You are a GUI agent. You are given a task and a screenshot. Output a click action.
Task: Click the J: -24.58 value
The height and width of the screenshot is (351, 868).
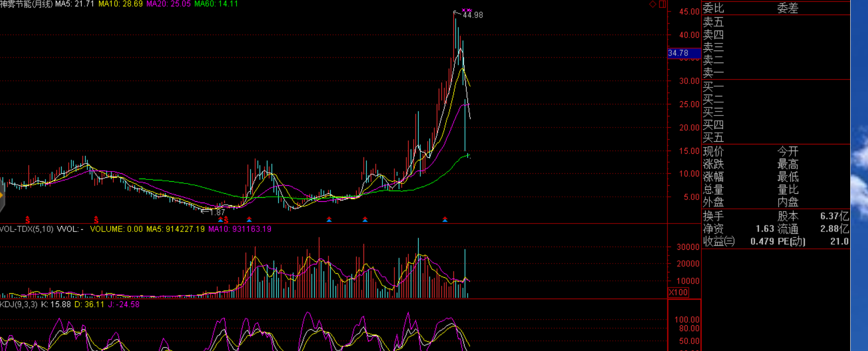pyautogui.click(x=124, y=305)
